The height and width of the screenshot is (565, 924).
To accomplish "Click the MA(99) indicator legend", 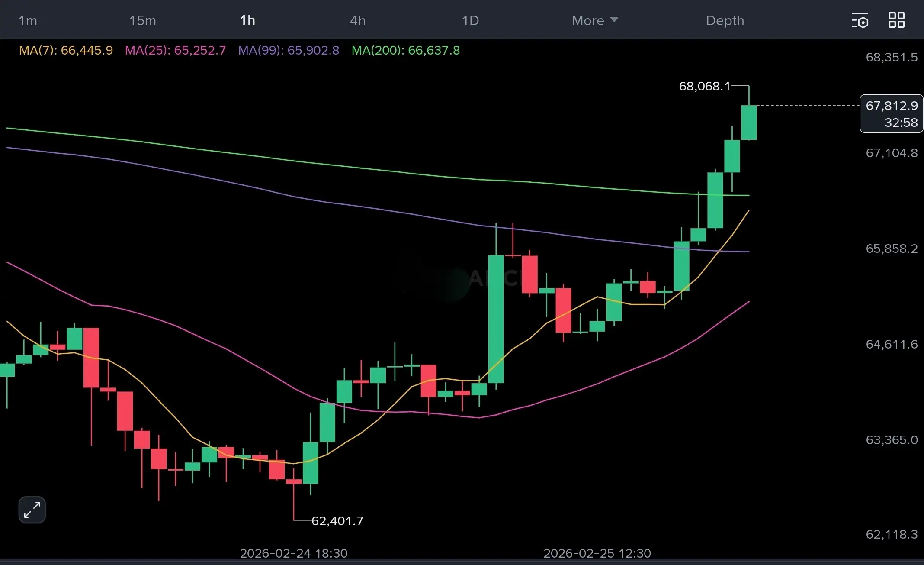I will pyautogui.click(x=289, y=50).
